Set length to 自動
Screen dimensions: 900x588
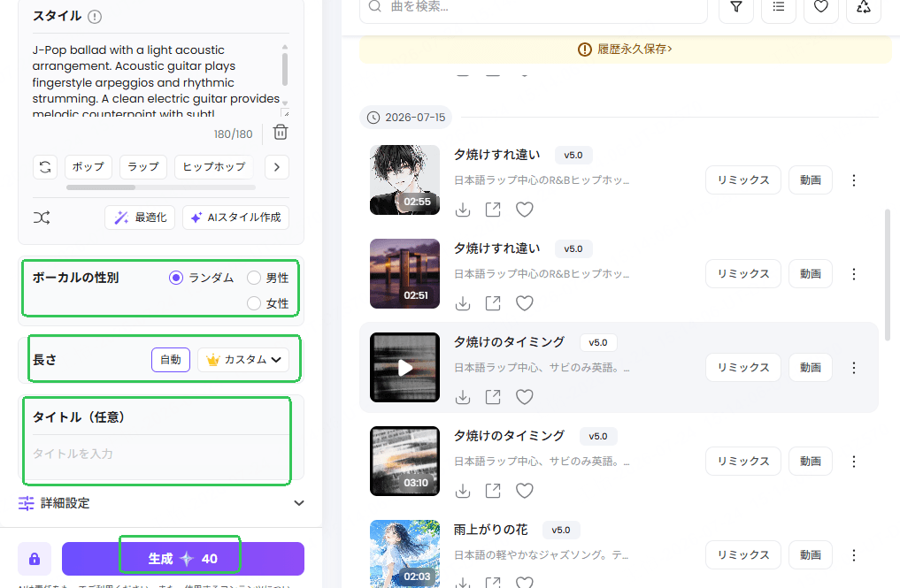[x=171, y=360]
